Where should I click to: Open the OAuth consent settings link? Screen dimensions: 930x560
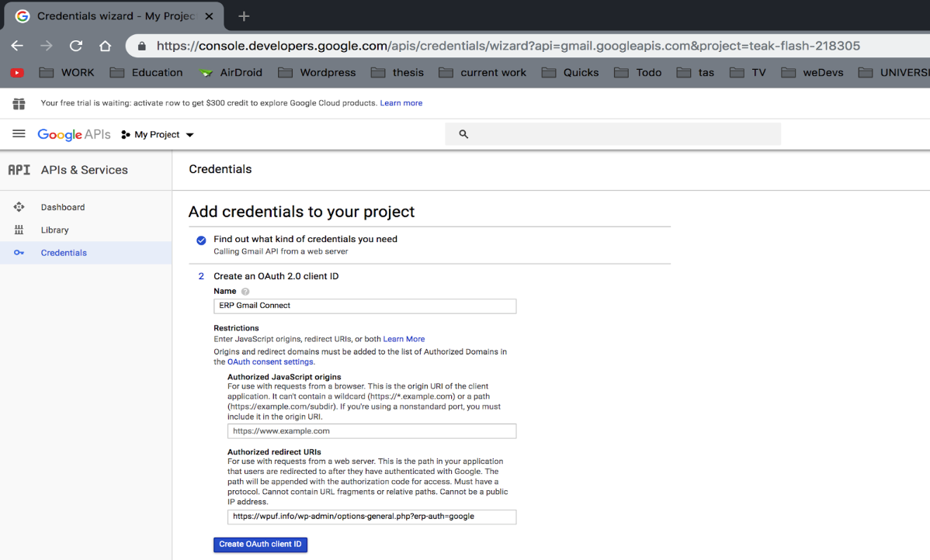point(270,361)
